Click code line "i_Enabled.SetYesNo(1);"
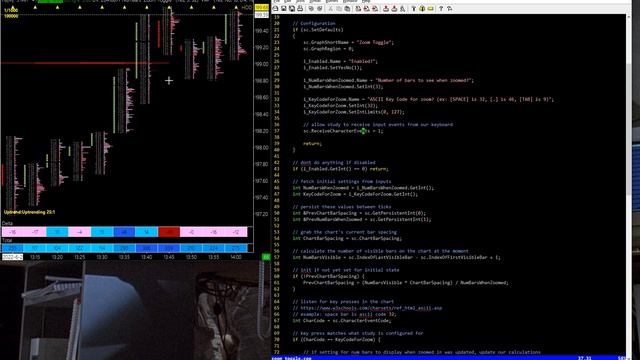Viewport: 640px width, 360px height. click(333, 68)
